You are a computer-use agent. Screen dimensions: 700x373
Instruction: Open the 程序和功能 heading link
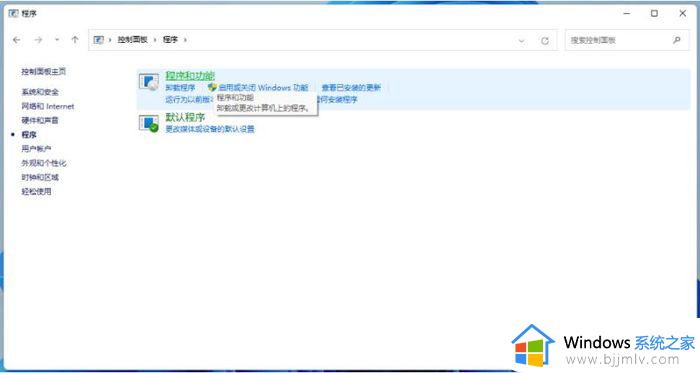(190, 75)
